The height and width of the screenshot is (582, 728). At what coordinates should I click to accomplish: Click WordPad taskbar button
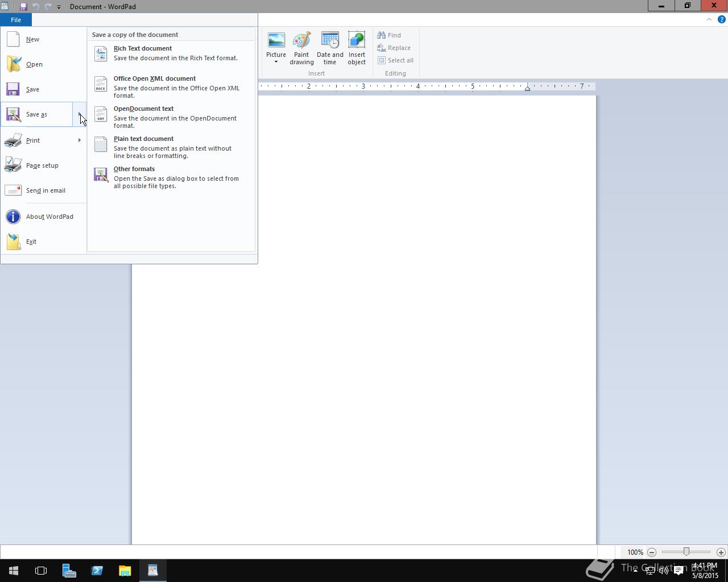click(x=153, y=570)
